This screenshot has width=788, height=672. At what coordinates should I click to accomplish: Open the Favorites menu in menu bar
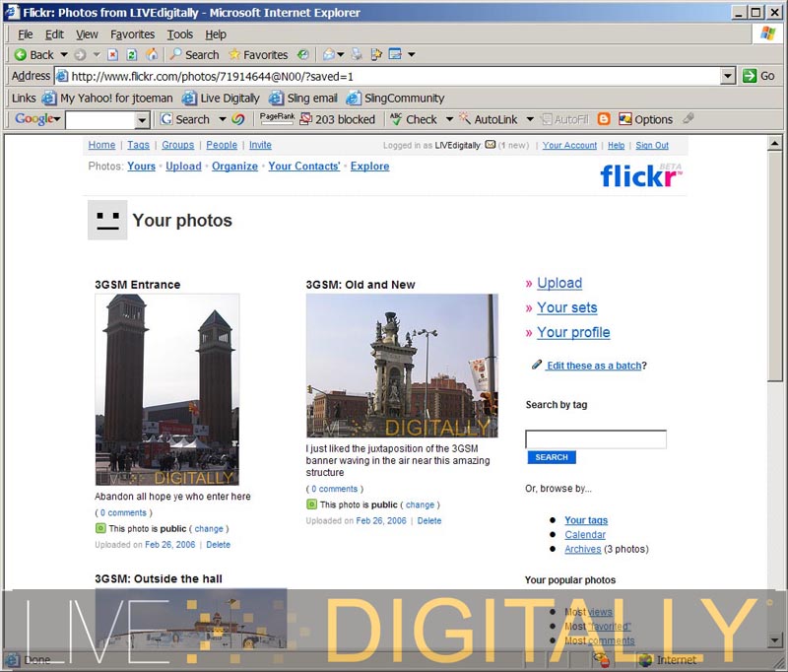pos(132,34)
